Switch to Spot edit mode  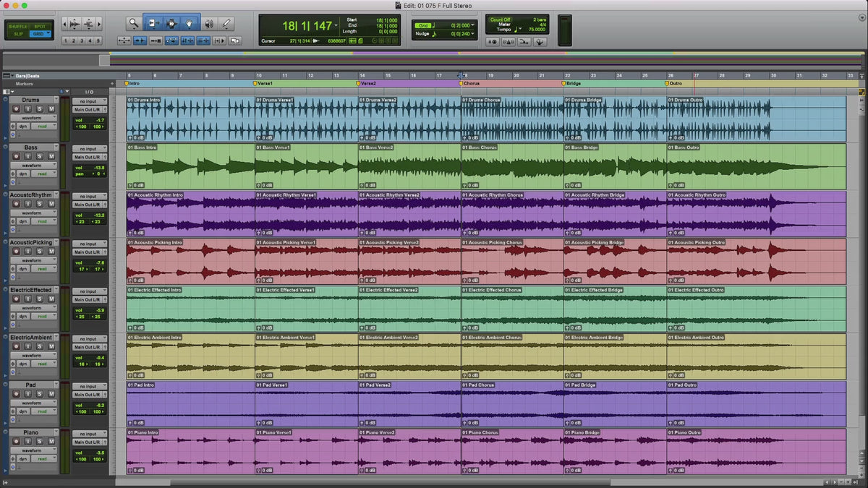(x=40, y=26)
